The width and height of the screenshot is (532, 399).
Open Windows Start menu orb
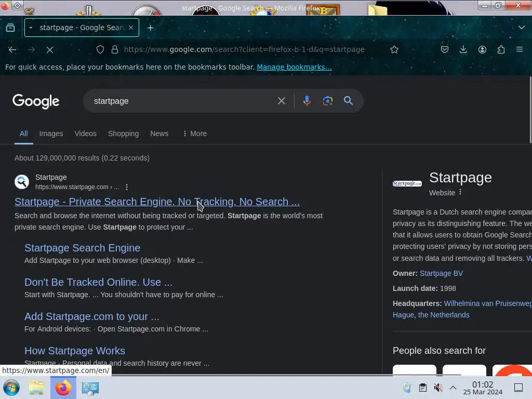[x=11, y=388]
